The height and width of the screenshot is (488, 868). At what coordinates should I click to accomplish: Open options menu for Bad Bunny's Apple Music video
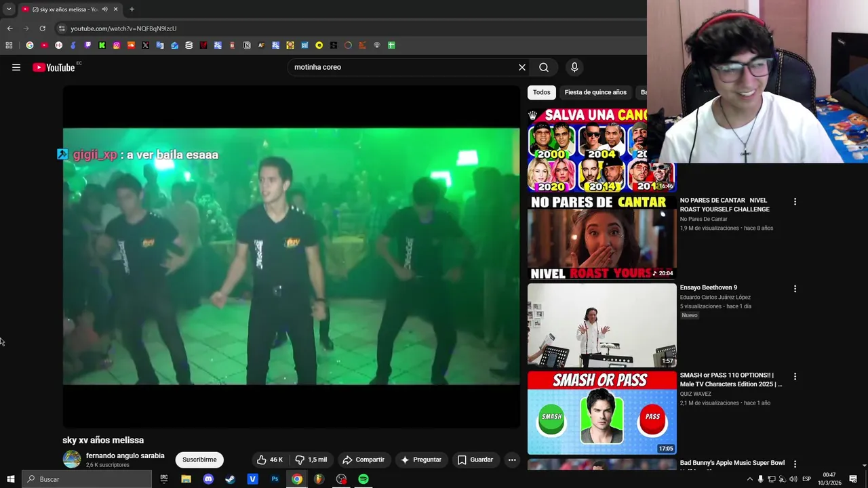795,464
